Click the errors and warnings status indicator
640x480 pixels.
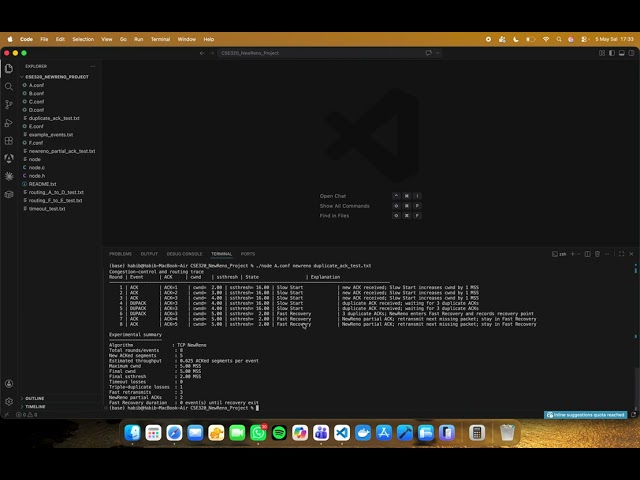pos(27,415)
